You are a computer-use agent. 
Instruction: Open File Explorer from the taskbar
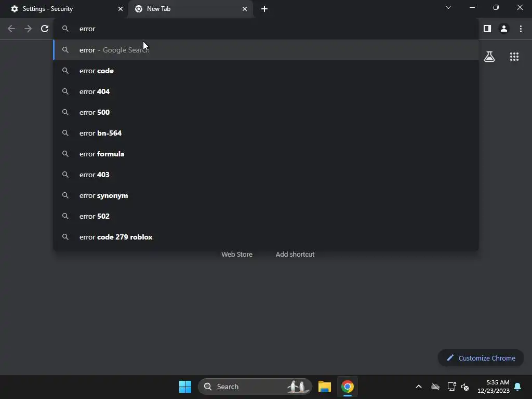point(324,387)
